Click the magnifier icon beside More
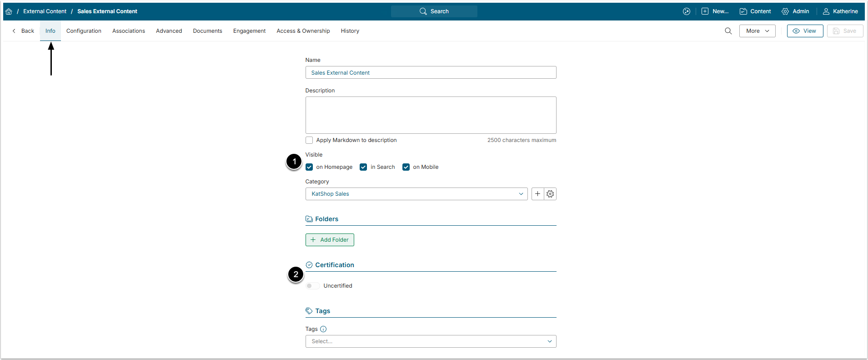The image size is (868, 360). [x=728, y=31]
